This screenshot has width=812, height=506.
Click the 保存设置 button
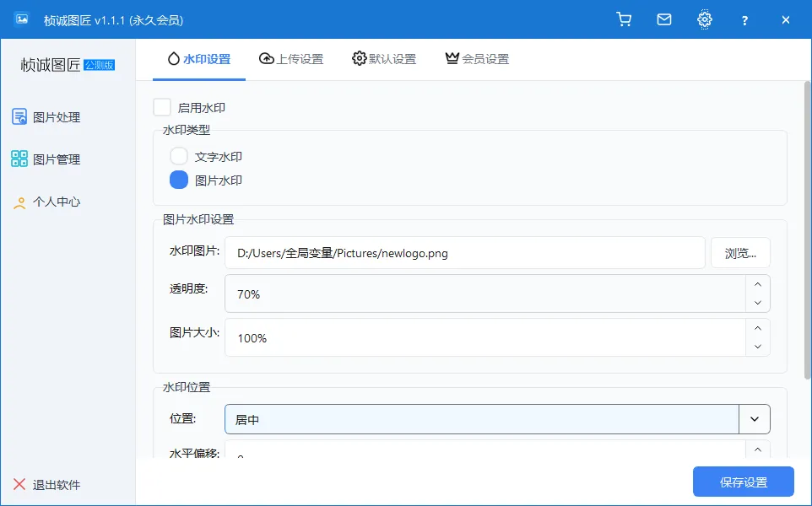(743, 482)
